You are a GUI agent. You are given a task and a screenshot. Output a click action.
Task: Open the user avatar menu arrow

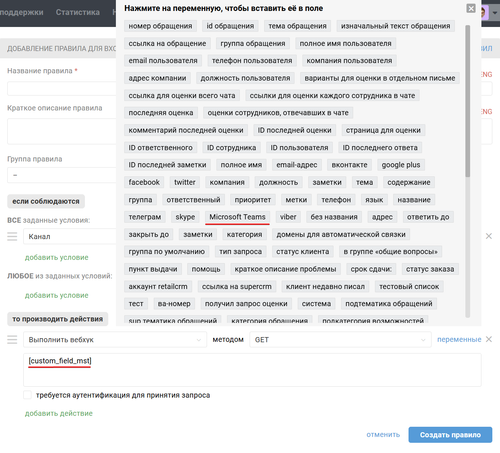(x=495, y=13)
